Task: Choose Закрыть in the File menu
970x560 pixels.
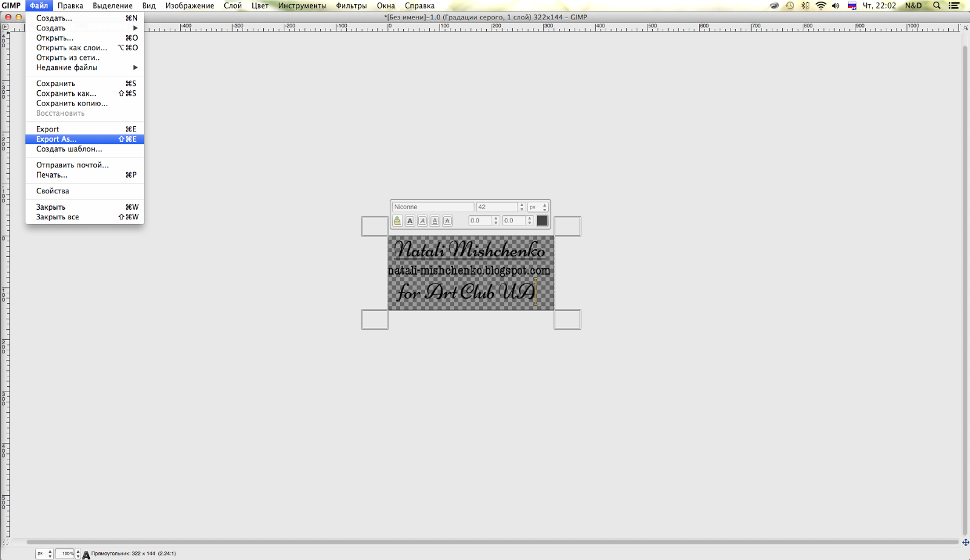Action: click(85, 207)
